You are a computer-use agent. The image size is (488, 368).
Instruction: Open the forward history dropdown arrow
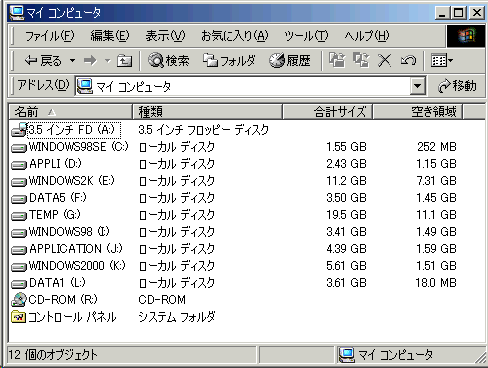coord(107,61)
